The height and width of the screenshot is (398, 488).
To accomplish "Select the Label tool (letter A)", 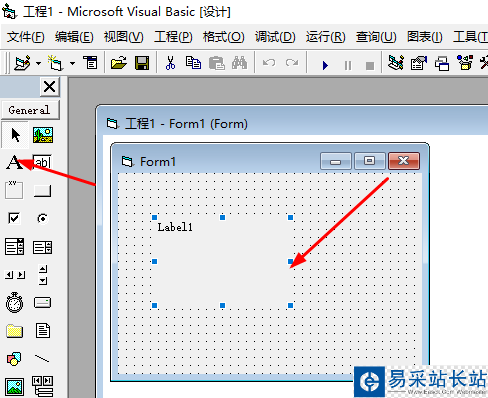I will [14, 163].
